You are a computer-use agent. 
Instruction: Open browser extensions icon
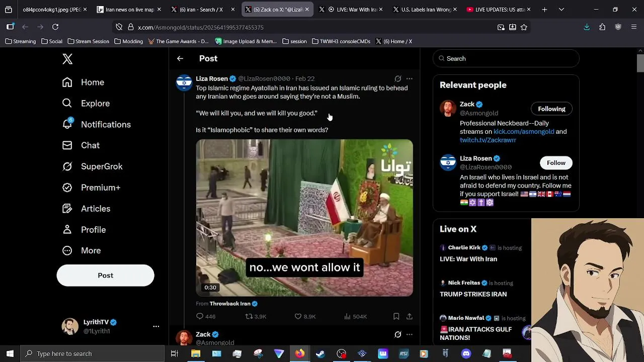click(x=602, y=27)
